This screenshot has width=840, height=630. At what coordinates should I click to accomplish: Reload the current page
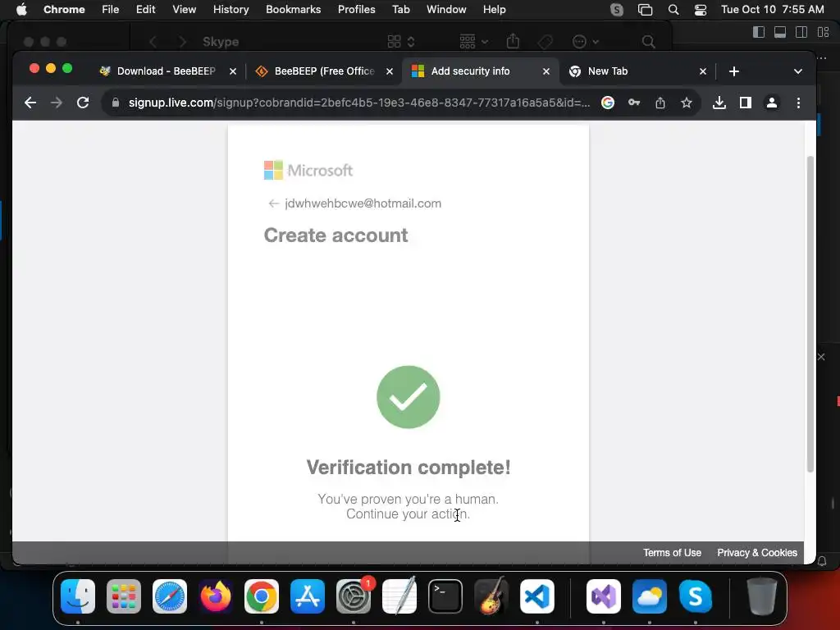point(83,103)
